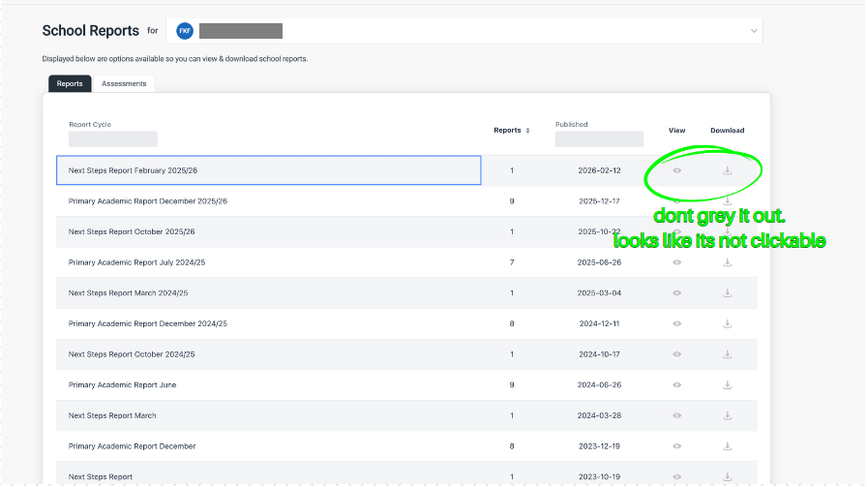Click the Report Cycle filter field
Viewport: 868px width, 487px height.
click(x=112, y=139)
